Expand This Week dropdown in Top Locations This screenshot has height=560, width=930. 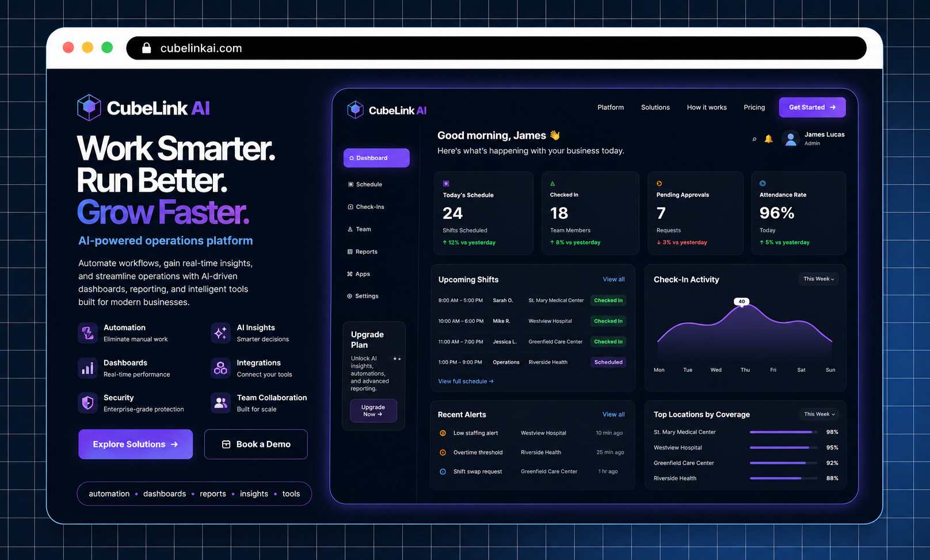pos(819,414)
